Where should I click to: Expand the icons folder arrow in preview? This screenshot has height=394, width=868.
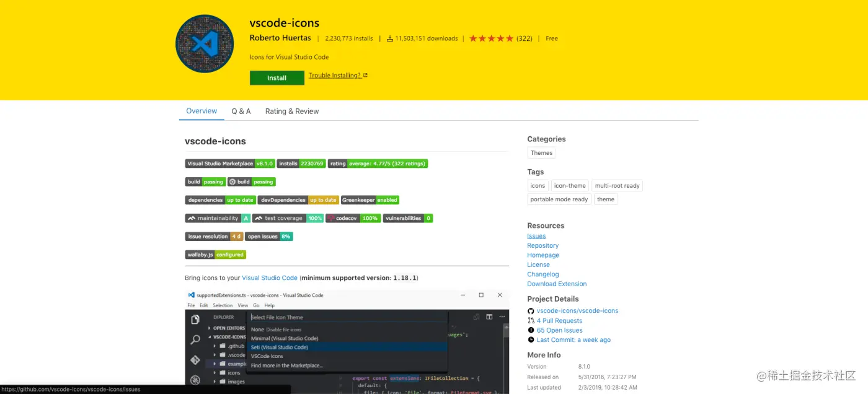point(215,373)
